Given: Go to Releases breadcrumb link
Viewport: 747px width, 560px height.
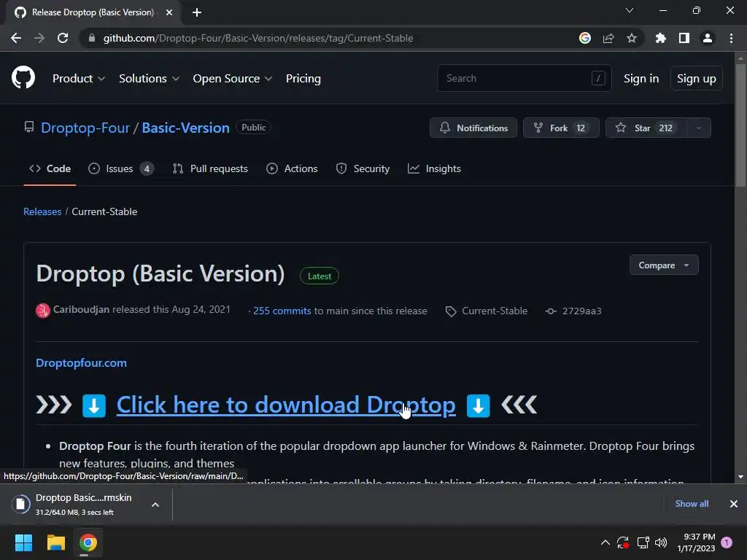Looking at the screenshot, I should pos(42,211).
